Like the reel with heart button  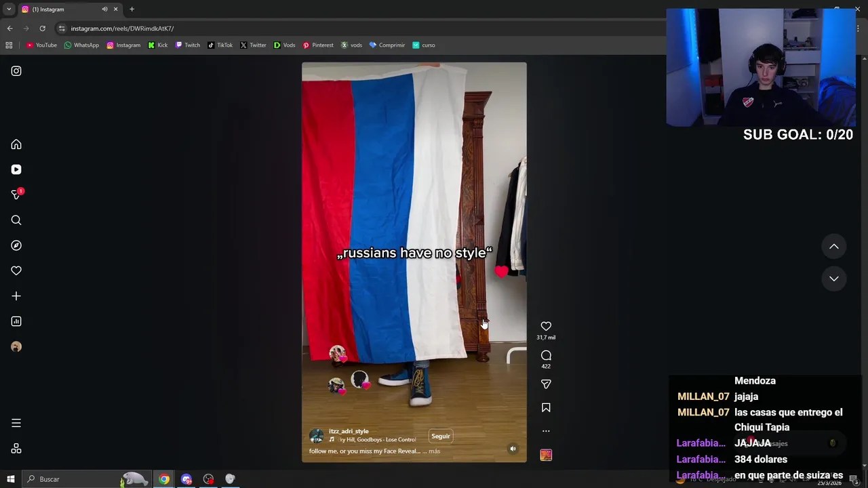(546, 326)
